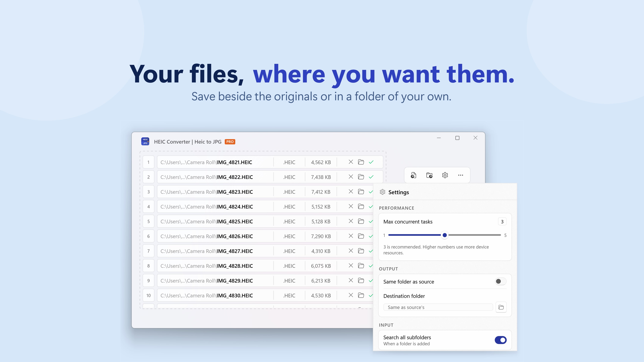Open folder for IMG_4830.HEIC
Screen dimensions: 644x362
(x=361, y=295)
